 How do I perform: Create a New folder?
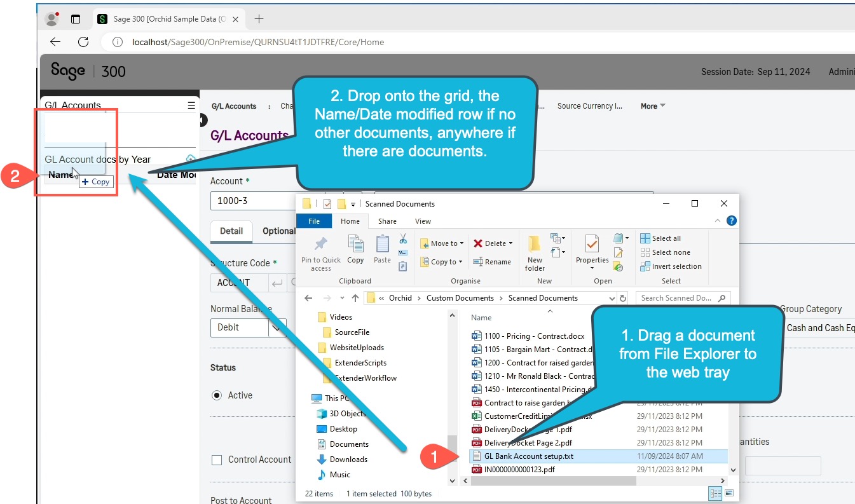click(535, 254)
